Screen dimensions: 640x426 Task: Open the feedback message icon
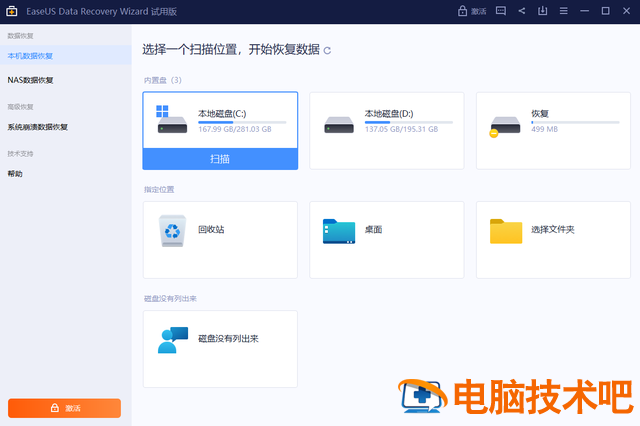pos(501,11)
